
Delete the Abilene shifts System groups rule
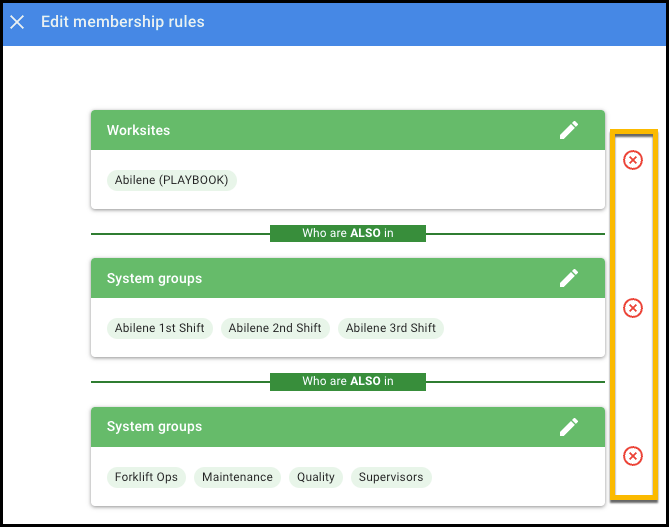tap(633, 308)
